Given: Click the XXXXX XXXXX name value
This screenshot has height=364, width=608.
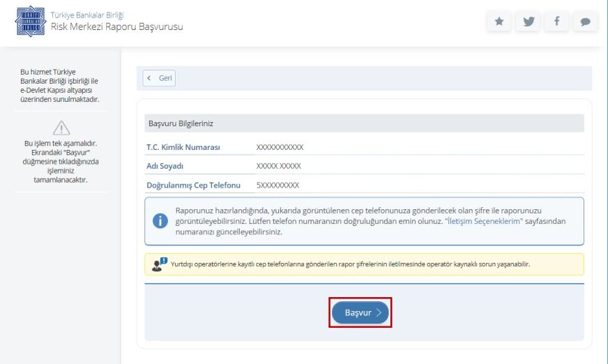Looking at the screenshot, I should 278,166.
